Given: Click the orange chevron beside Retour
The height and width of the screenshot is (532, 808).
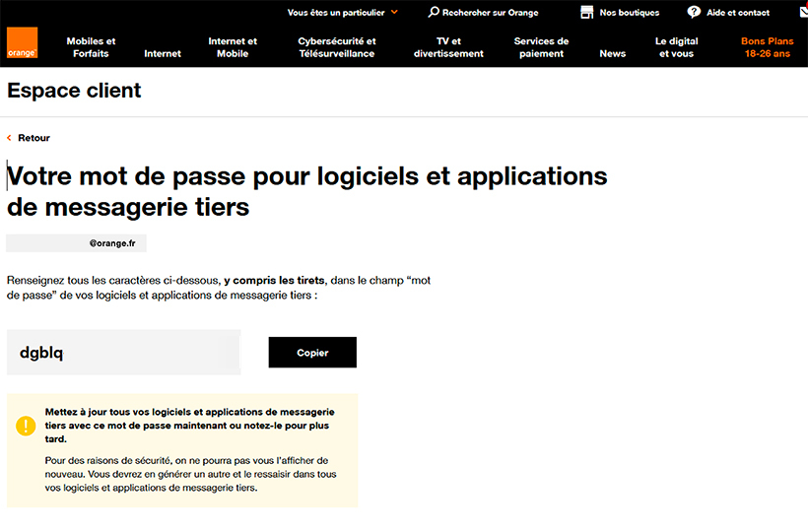Looking at the screenshot, I should click(x=9, y=138).
